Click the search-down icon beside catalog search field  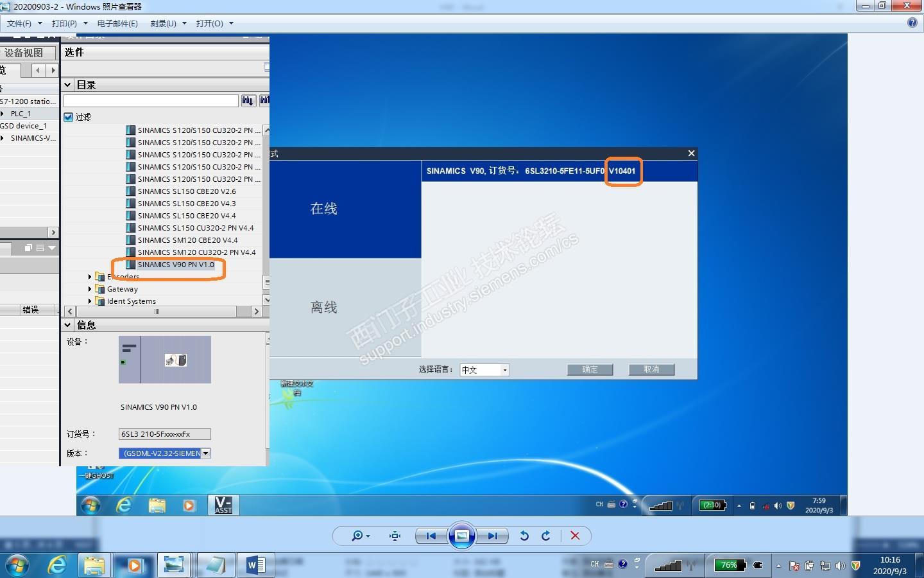248,101
